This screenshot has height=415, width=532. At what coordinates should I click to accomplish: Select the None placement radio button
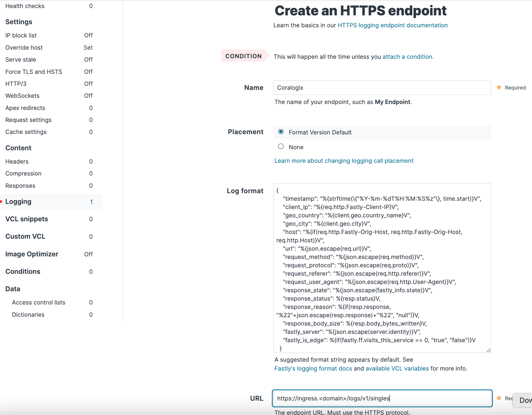pyautogui.click(x=281, y=147)
